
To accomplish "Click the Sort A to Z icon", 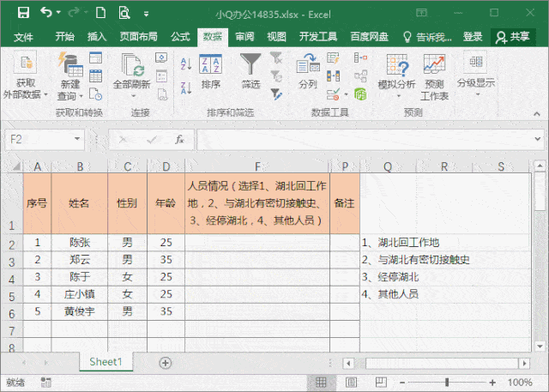I will tap(186, 64).
